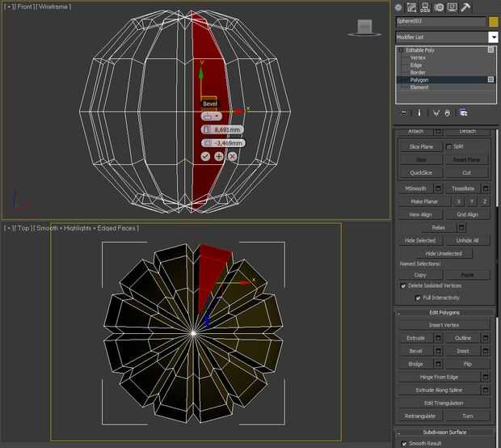Uncheck Delete Isolated Vertices
The image size is (501, 448).
404,286
